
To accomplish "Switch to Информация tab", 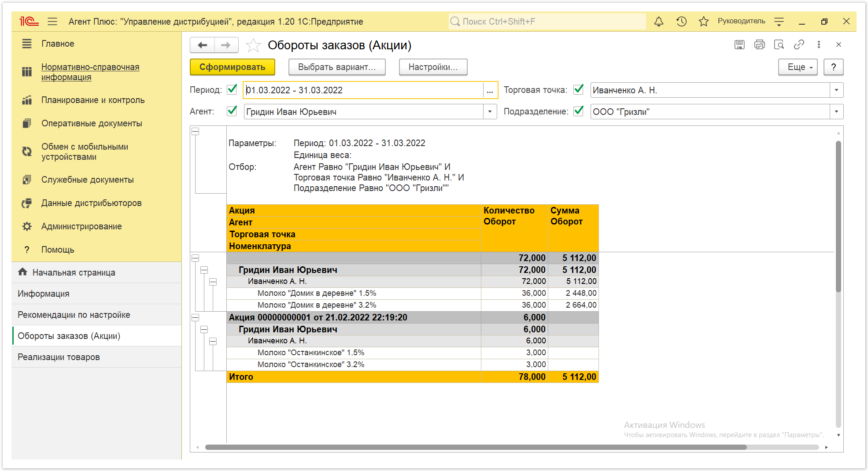I will [96, 294].
